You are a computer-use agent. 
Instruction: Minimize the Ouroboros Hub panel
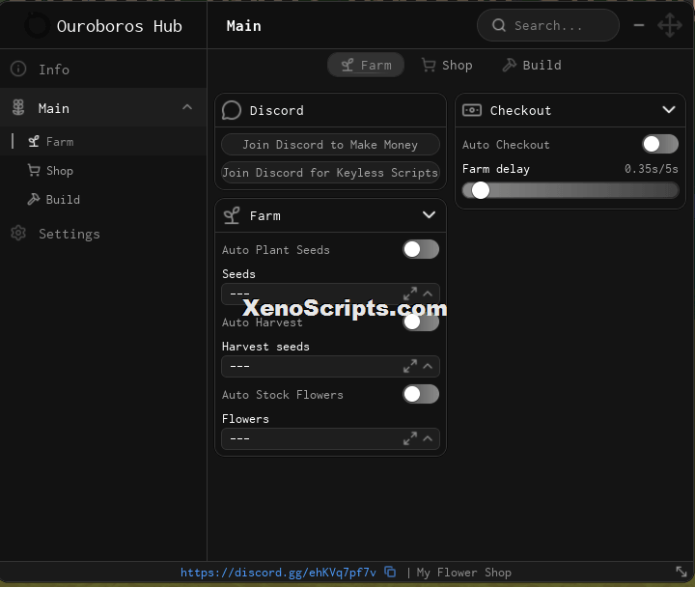tap(639, 25)
